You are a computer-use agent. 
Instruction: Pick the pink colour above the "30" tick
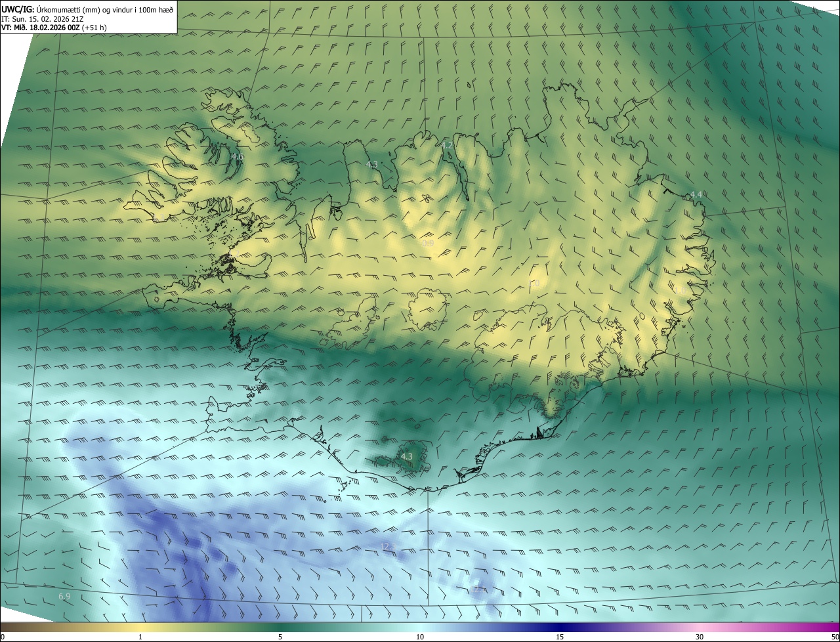coord(700,627)
